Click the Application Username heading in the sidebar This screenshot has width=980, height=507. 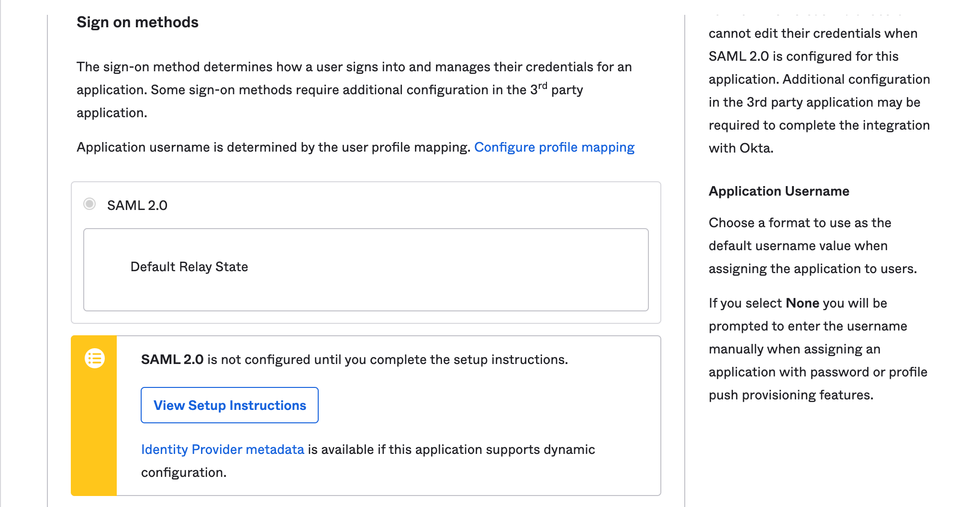pyautogui.click(x=778, y=191)
